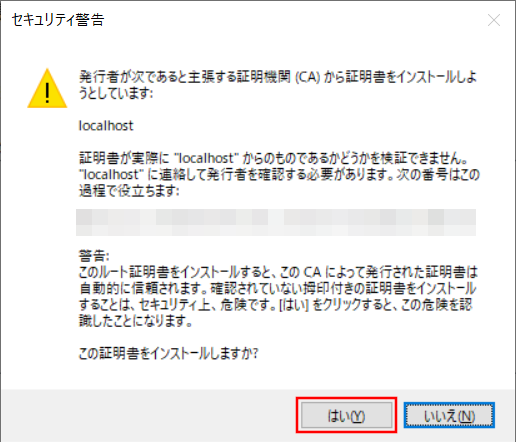Close the セキュリティ警告 dialog with X
Viewport: 516px width, 442px height.
coord(494,20)
